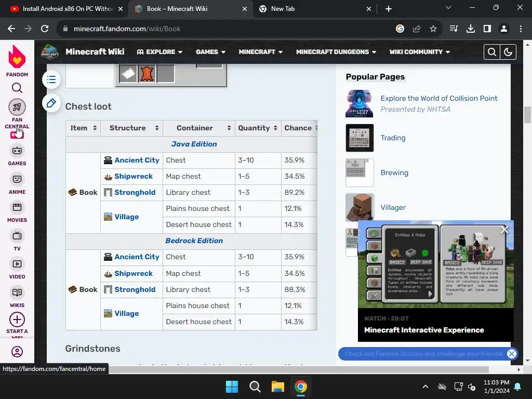
Task: Open Chrome media controls icon
Action: pyautogui.click(x=454, y=29)
